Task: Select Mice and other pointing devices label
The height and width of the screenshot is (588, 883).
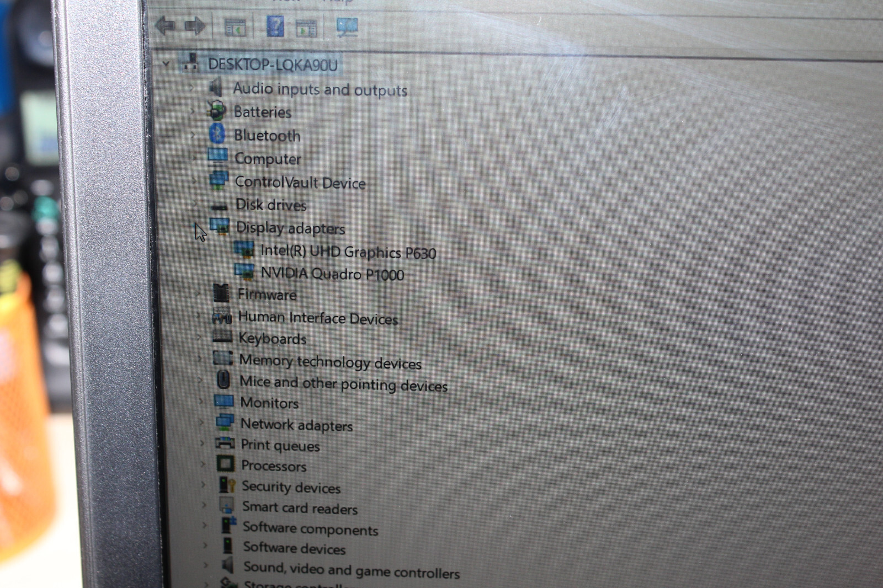Action: pos(344,383)
